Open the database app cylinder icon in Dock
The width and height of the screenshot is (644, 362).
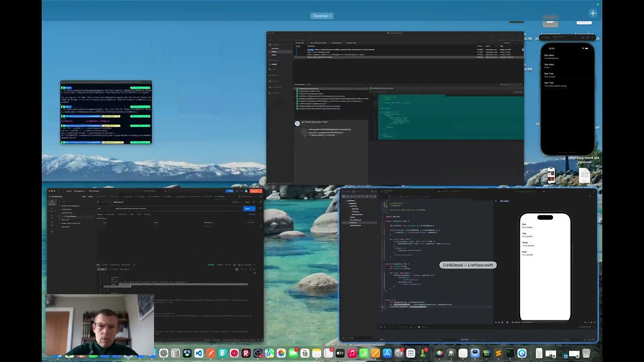[176, 353]
